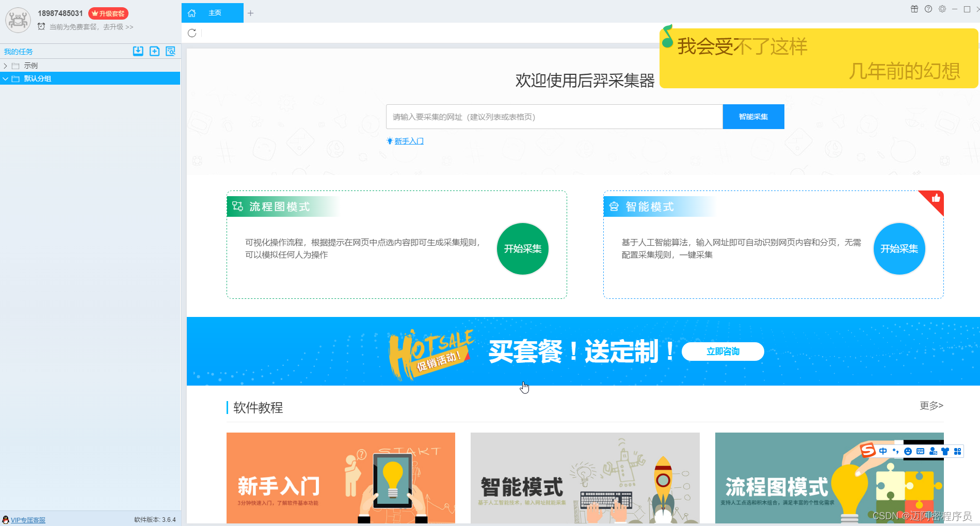Click the new task plus icon

pos(154,51)
